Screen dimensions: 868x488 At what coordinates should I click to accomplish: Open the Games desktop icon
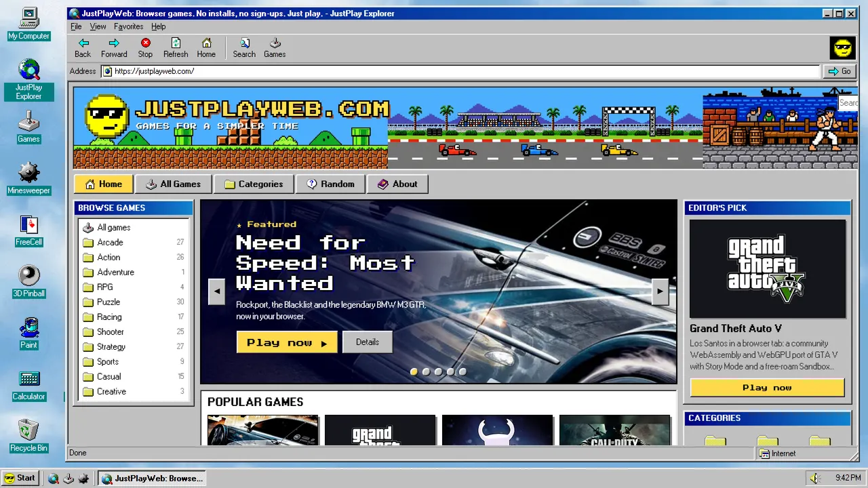coord(28,127)
